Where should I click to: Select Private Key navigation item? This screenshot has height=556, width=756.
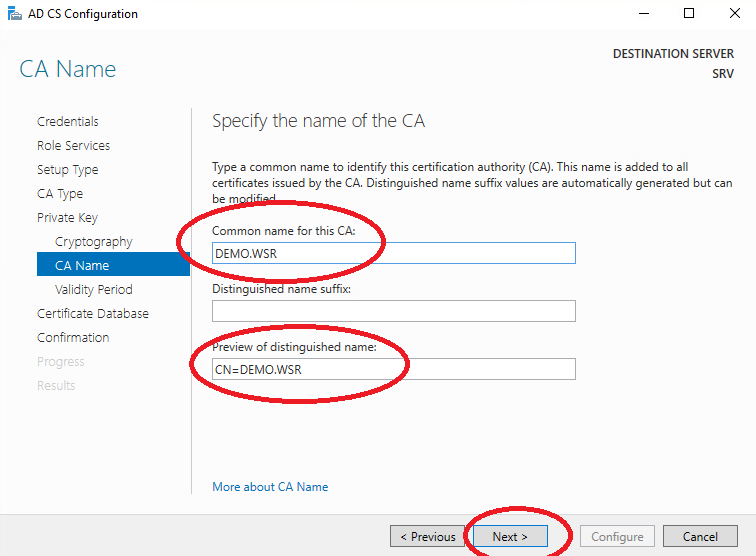pyautogui.click(x=67, y=218)
